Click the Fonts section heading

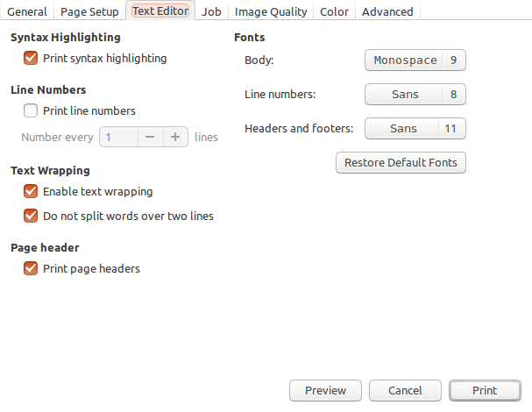click(250, 38)
